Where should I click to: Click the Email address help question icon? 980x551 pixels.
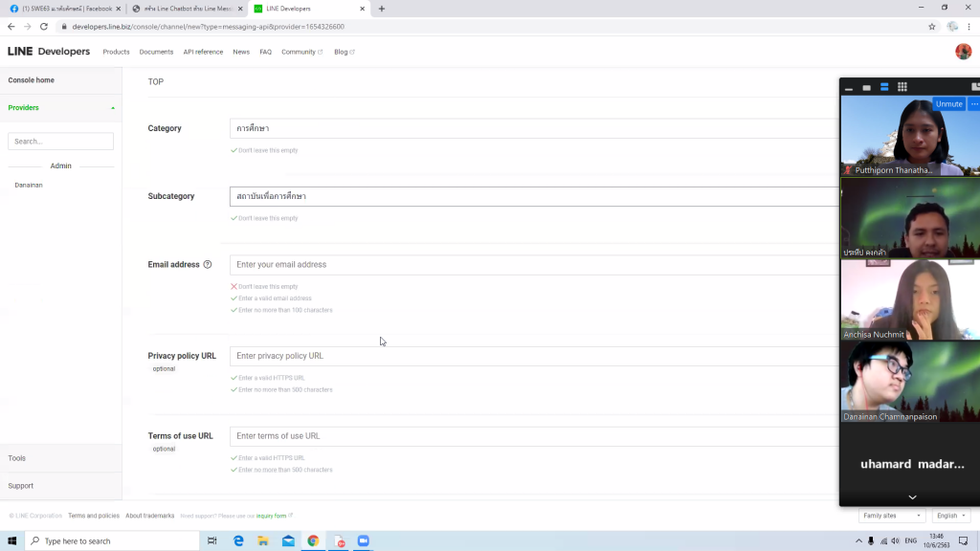208,265
